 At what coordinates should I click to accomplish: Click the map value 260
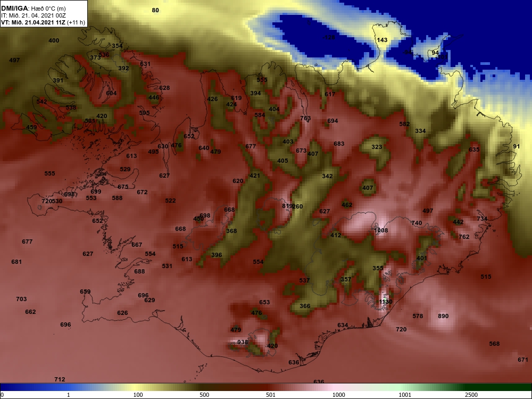click(x=297, y=206)
